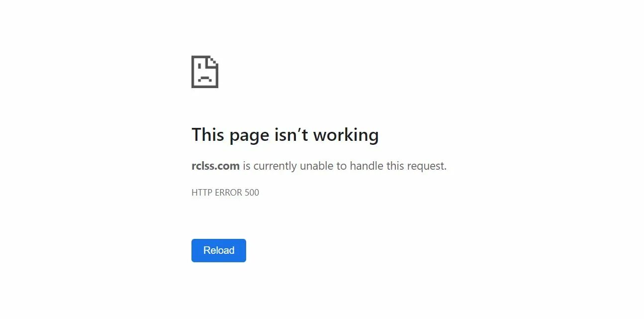Screen dimensions: 644x319
Task: Select the bold rclss.com domain text
Action: (x=215, y=166)
